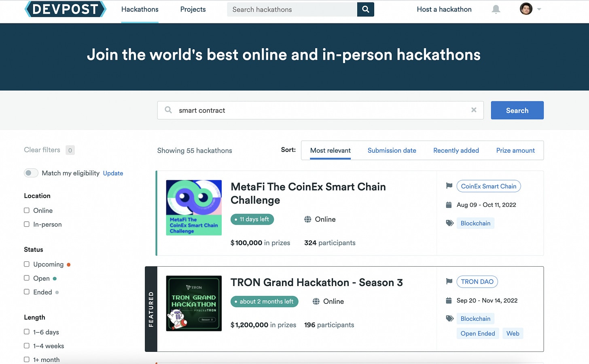Image resolution: width=589 pixels, height=364 pixels.
Task: Open the user avatar profile menu
Action: coord(526,9)
